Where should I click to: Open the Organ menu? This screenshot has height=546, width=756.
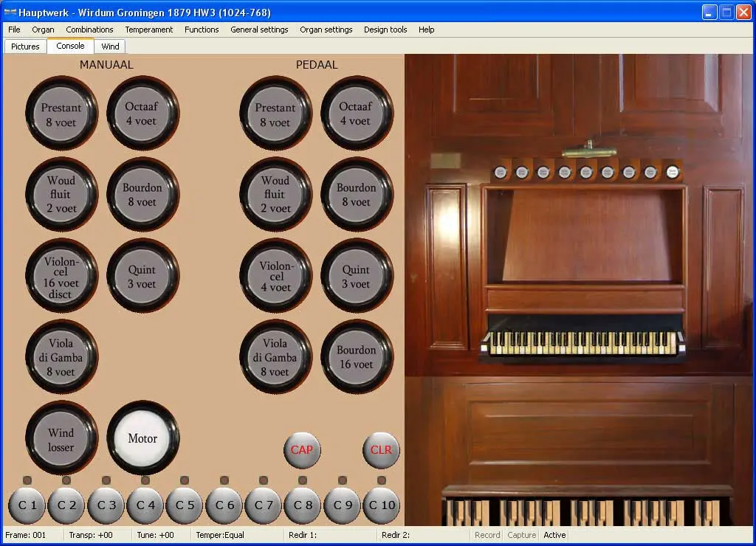(43, 30)
